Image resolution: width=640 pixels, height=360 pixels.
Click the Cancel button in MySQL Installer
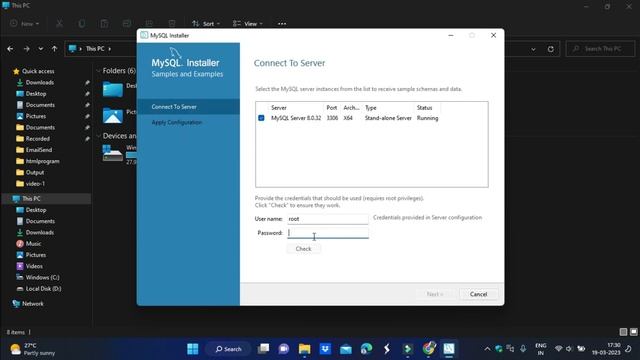(x=478, y=294)
